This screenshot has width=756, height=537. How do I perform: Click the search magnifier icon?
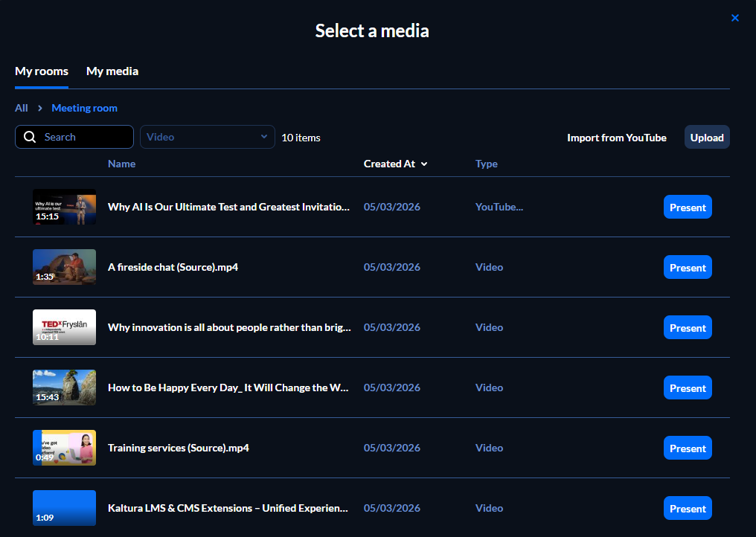point(30,137)
